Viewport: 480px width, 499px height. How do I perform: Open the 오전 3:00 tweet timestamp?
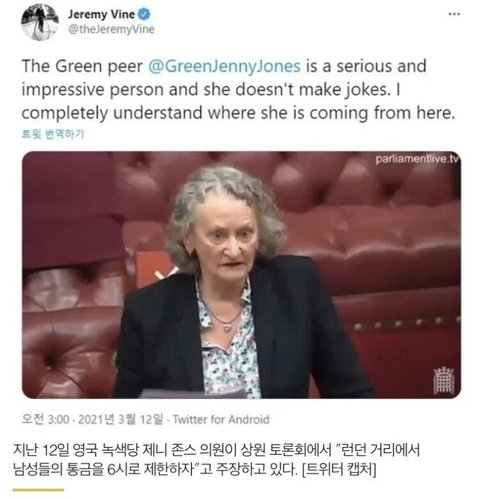[45, 419]
